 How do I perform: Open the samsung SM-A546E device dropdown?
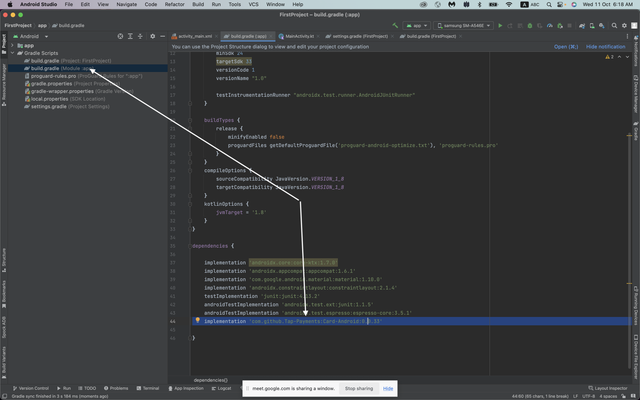[465, 25]
